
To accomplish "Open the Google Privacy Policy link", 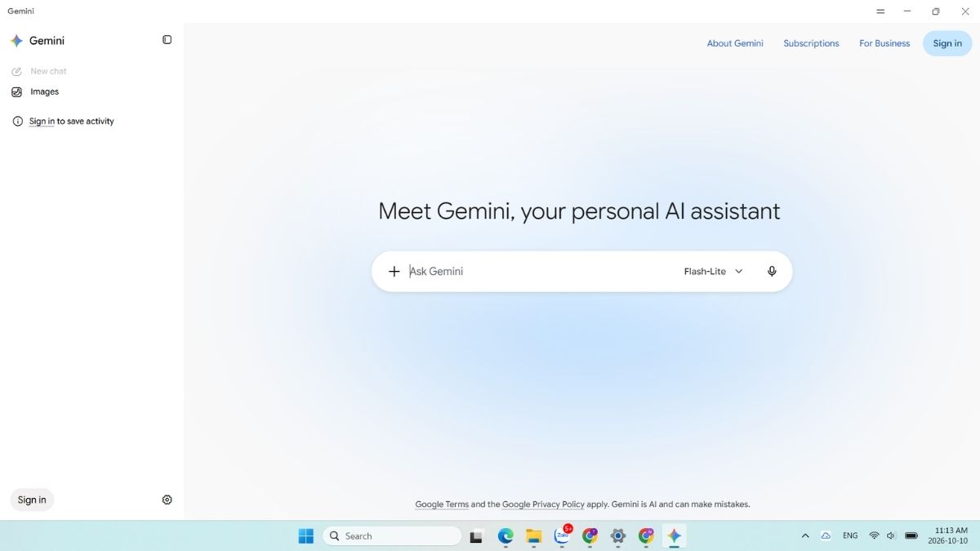I will point(543,504).
